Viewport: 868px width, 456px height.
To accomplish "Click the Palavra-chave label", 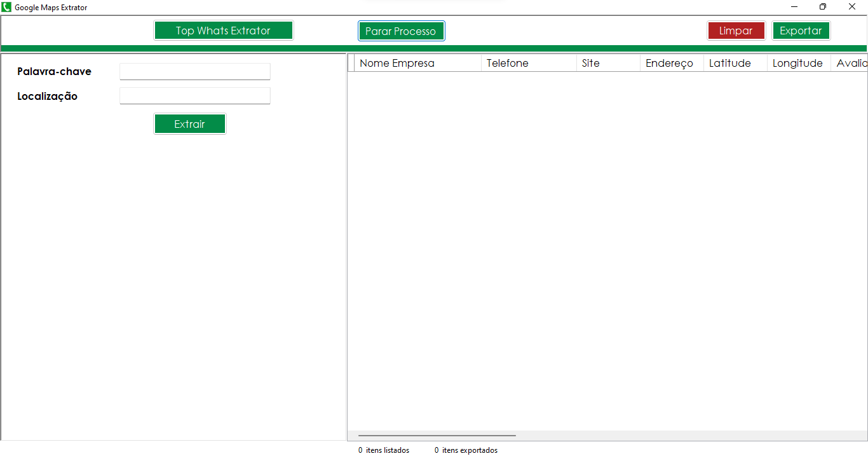I will pyautogui.click(x=55, y=71).
